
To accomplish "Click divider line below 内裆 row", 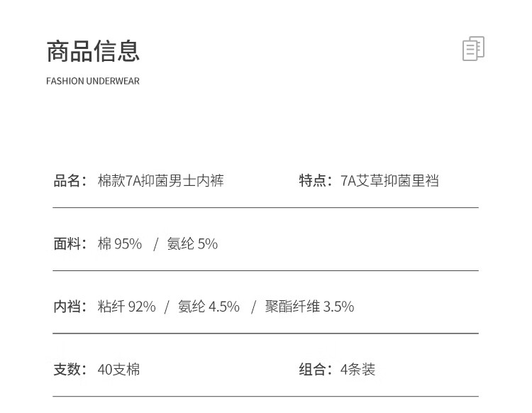I will tap(266, 334).
